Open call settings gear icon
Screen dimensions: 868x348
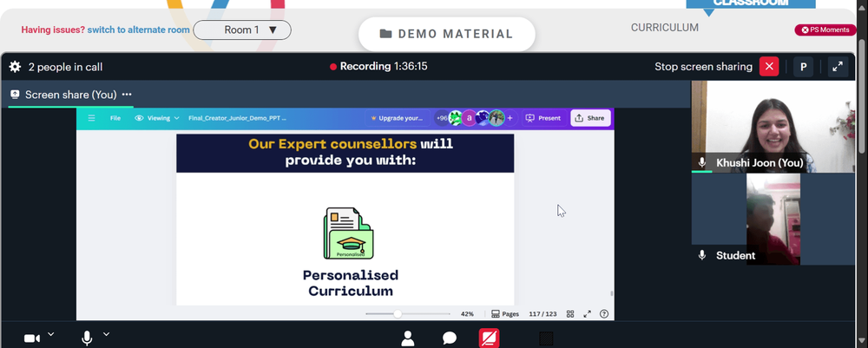point(15,67)
